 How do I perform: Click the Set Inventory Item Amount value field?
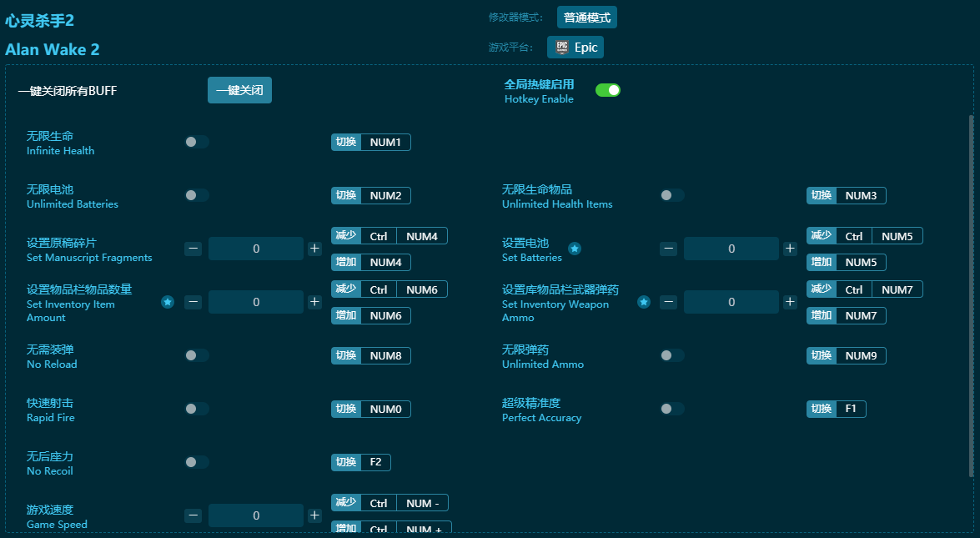(x=256, y=302)
